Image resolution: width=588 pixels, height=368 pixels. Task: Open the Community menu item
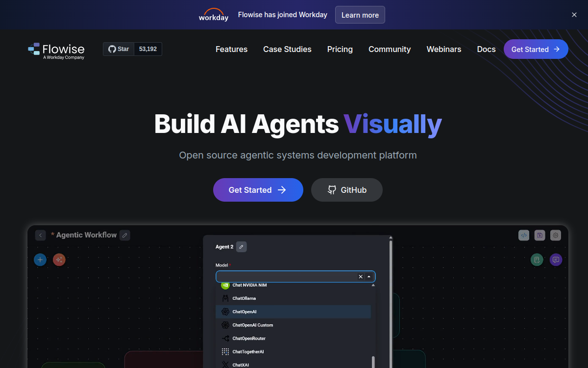click(390, 49)
